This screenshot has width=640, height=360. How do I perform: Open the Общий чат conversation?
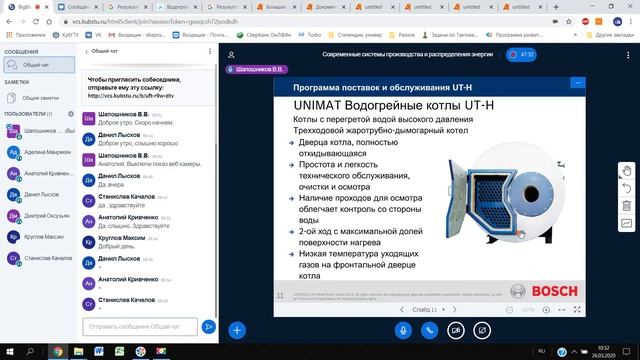[x=39, y=65]
